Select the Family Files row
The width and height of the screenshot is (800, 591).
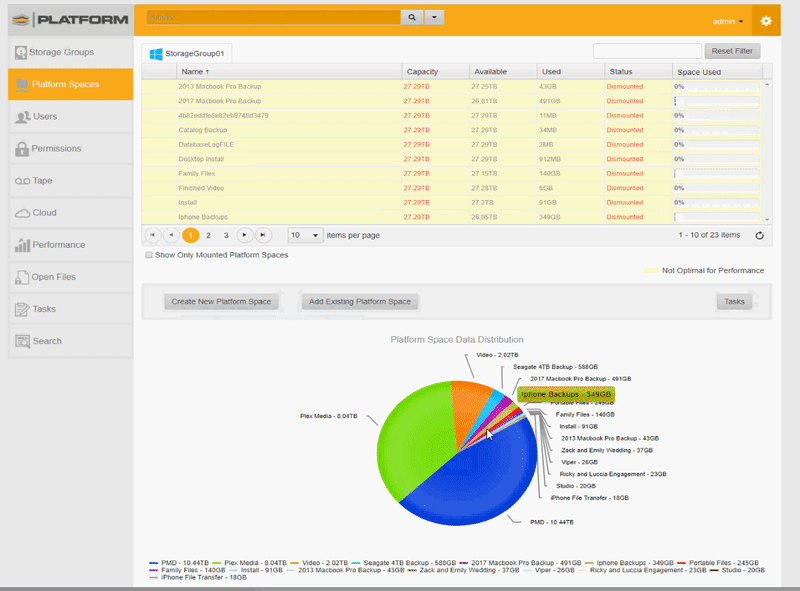pos(453,174)
